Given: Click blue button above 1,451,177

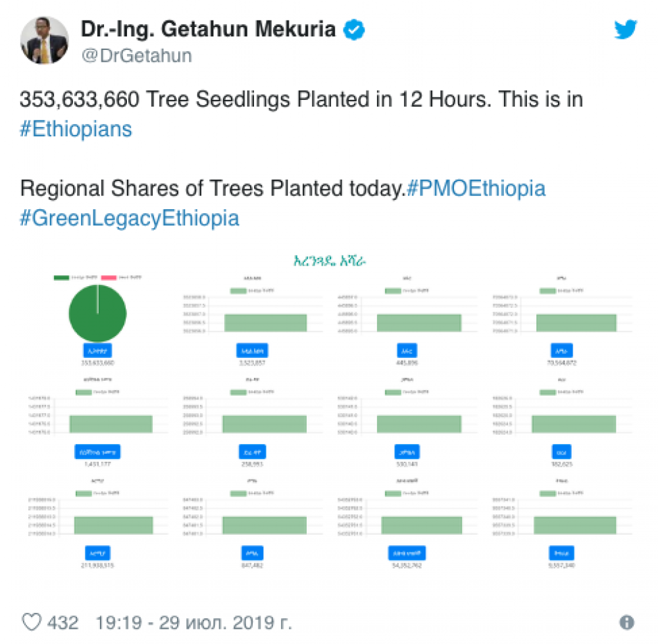Looking at the screenshot, I should pyautogui.click(x=97, y=452).
